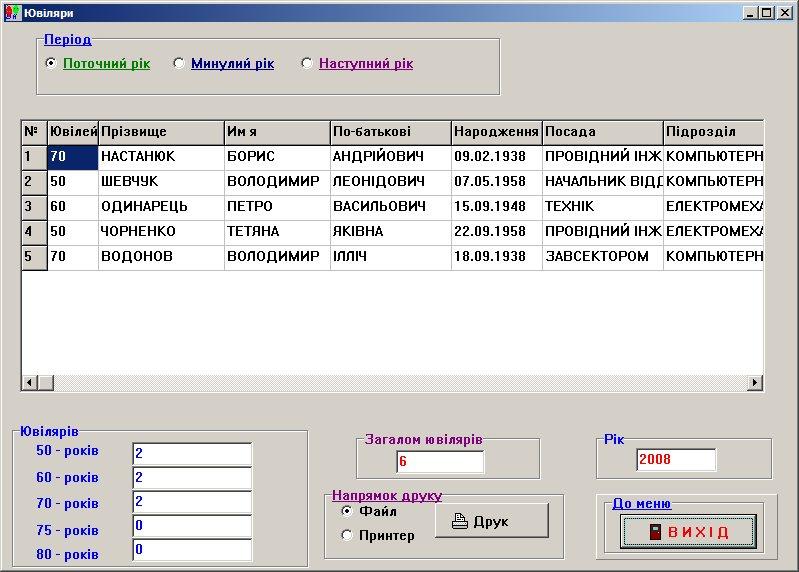Click patronymic cell АНДРІЙОВИЧ
This screenshot has width=799, height=572.
tap(391, 157)
